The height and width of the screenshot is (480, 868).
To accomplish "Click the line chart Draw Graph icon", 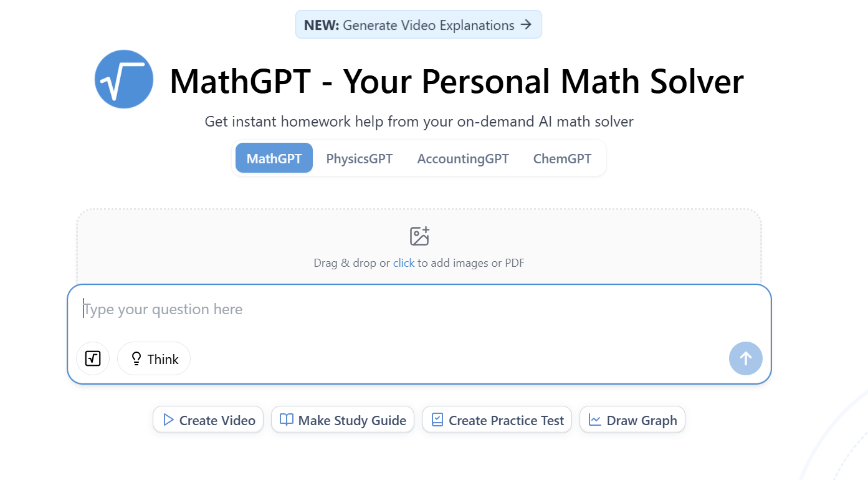I will coord(595,420).
